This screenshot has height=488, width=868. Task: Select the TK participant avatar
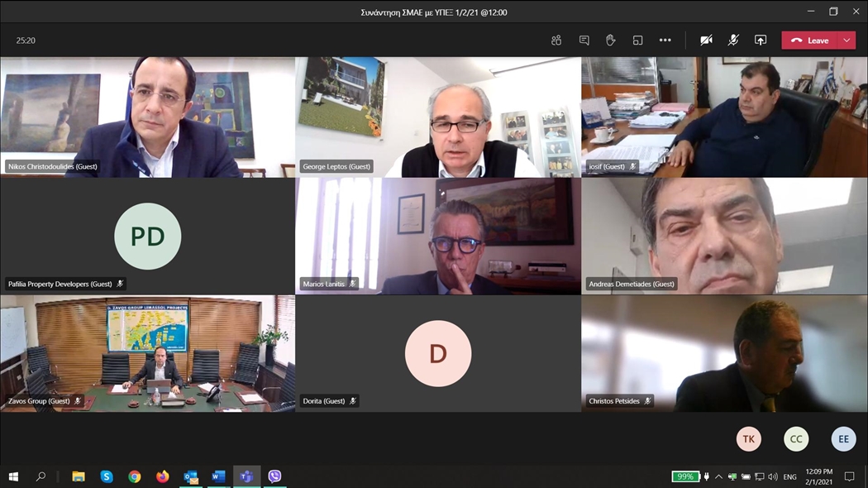[748, 439]
